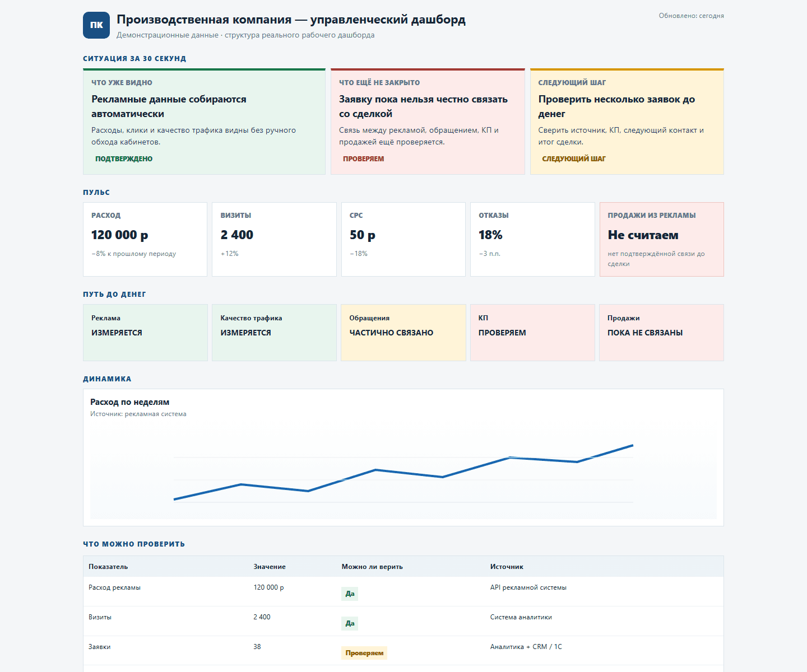Click the 'ПОДТВЕРЖДЕНО' status badge
807x672 pixels.
124,159
